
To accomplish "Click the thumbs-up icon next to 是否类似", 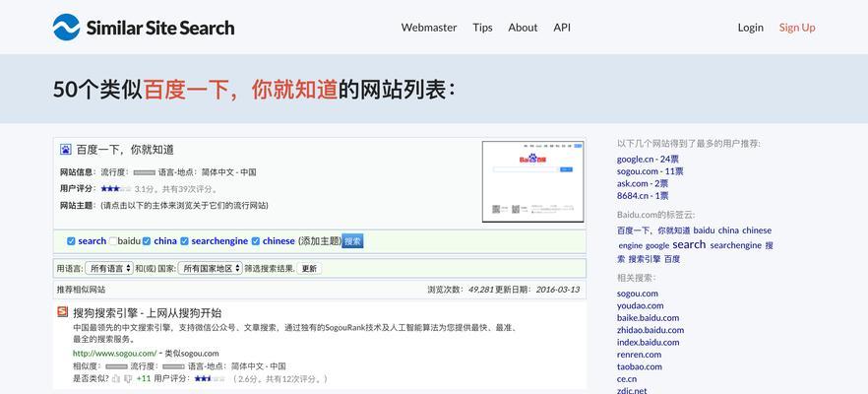I will pos(116,379).
